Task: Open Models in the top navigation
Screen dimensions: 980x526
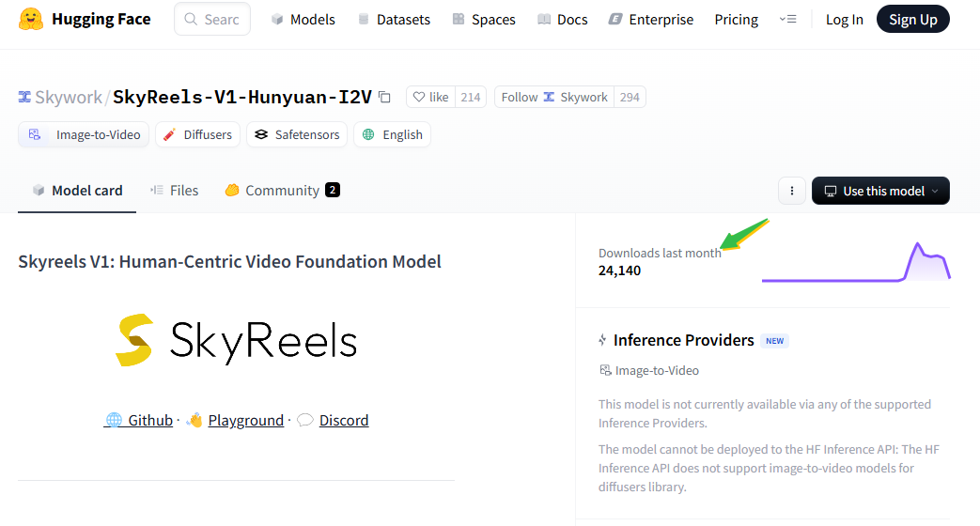Action: 303,20
